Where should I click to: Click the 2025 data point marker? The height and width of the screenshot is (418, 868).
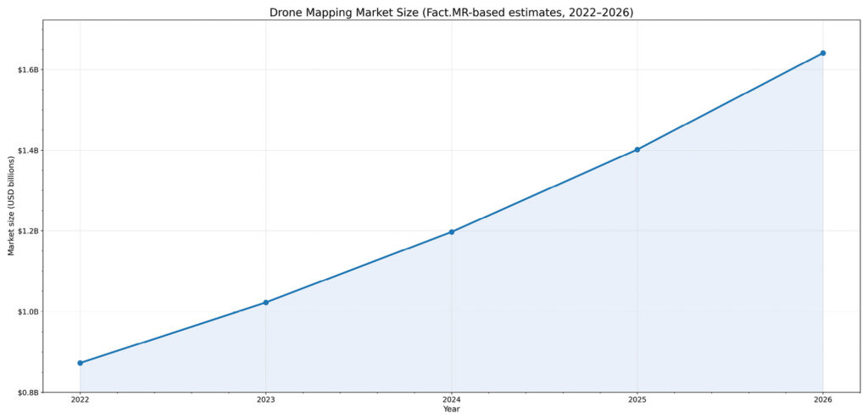[x=637, y=149]
